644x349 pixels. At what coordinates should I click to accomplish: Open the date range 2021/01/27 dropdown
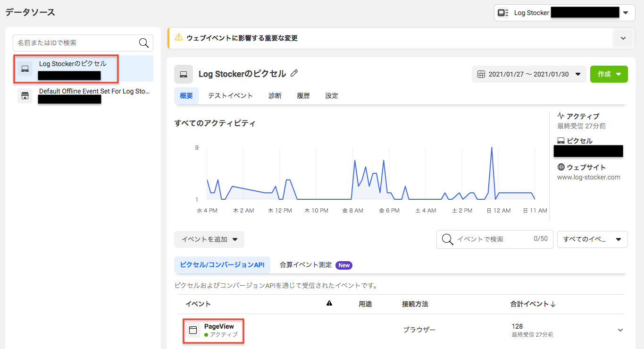pos(528,74)
